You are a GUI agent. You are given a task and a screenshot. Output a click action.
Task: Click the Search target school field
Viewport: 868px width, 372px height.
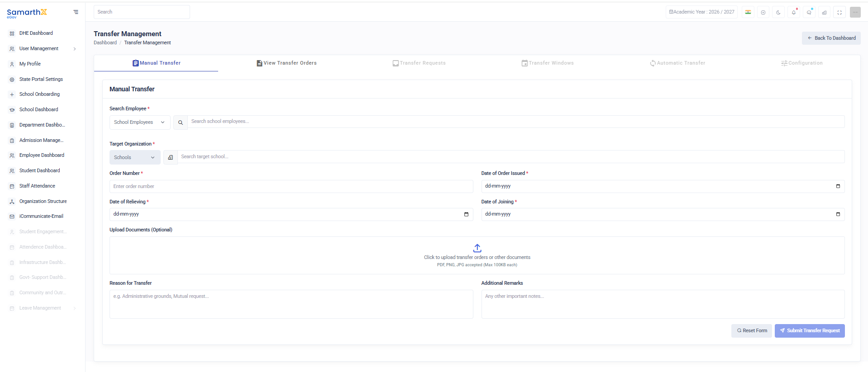click(511, 157)
